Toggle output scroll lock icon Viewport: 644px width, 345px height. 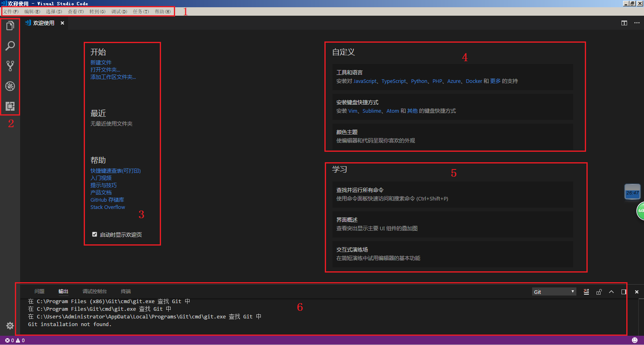tap(599, 292)
